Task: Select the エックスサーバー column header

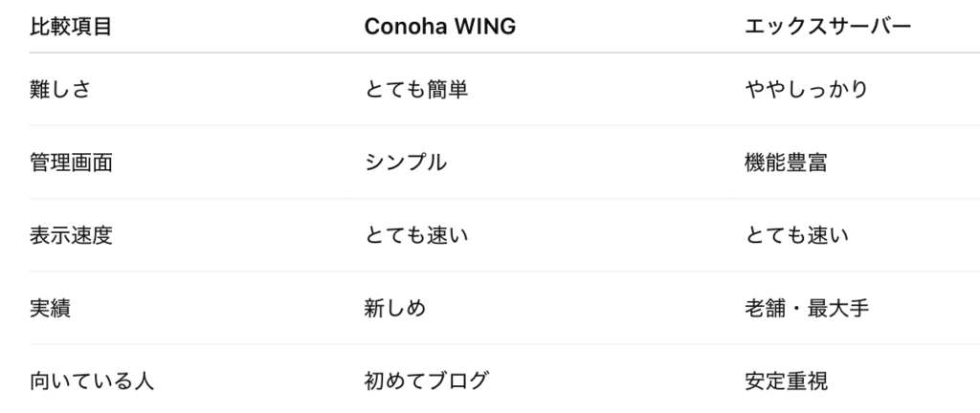Action: (x=827, y=27)
